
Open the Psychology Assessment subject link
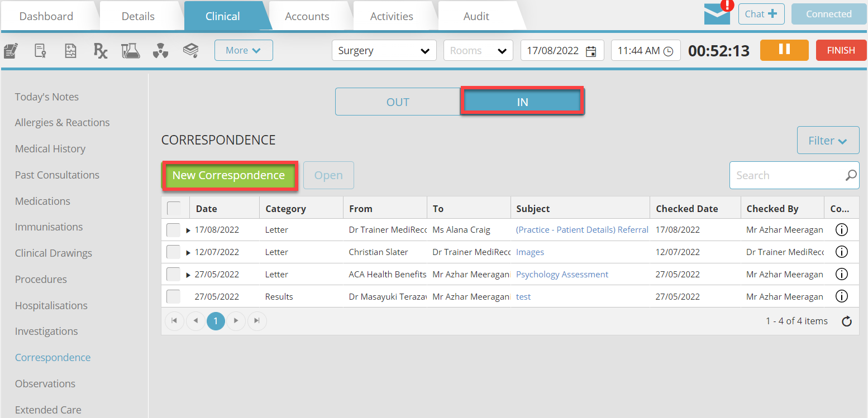[562, 274]
